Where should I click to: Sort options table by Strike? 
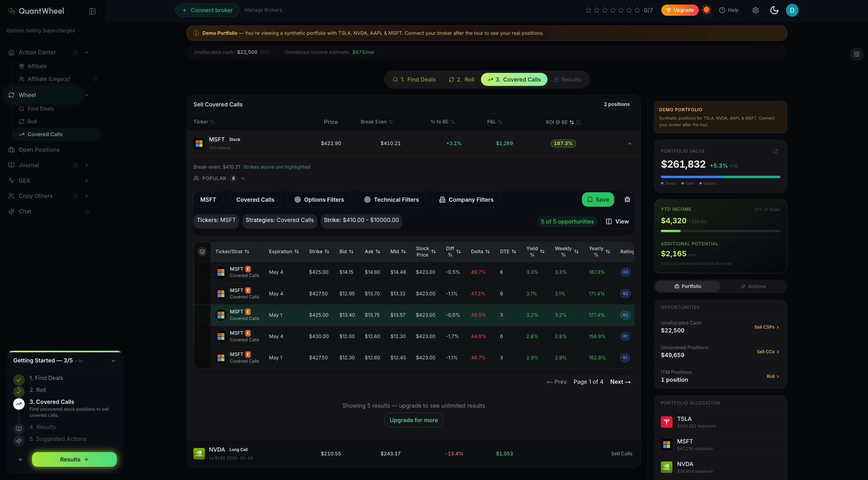coord(319,251)
